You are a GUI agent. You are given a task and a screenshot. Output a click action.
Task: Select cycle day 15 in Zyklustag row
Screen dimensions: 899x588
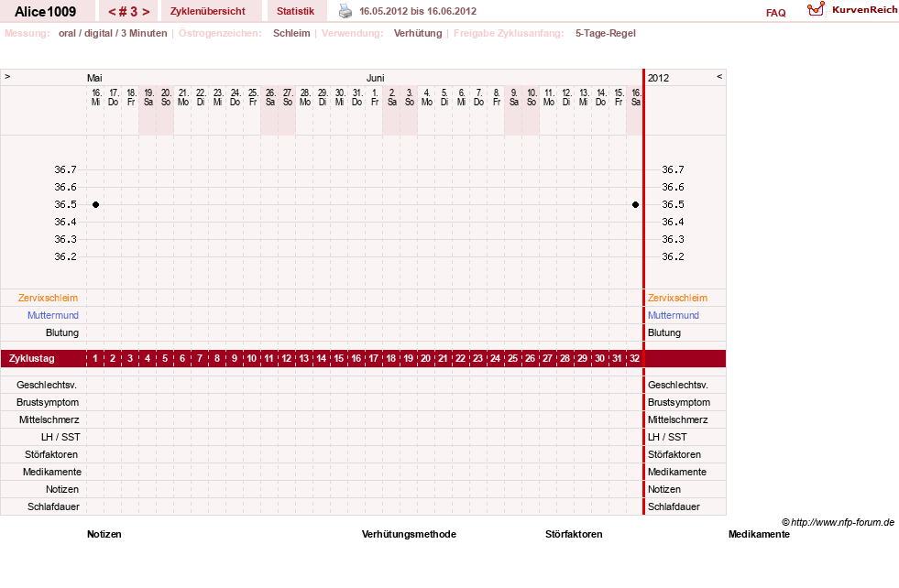(x=339, y=358)
